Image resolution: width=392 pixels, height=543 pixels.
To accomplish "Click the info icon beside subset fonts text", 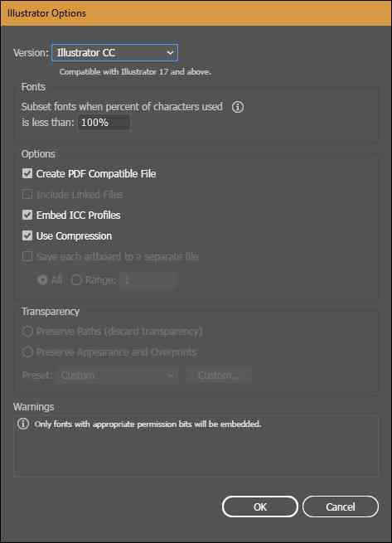I will pyautogui.click(x=238, y=107).
